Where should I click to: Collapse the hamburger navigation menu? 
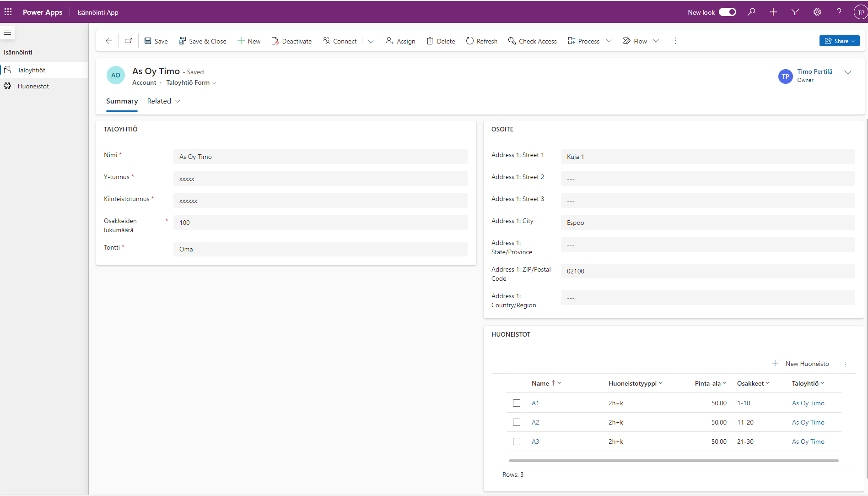click(7, 33)
